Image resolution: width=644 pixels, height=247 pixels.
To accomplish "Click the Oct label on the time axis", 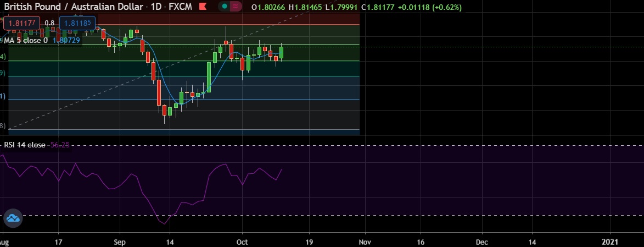I will click(x=242, y=242).
